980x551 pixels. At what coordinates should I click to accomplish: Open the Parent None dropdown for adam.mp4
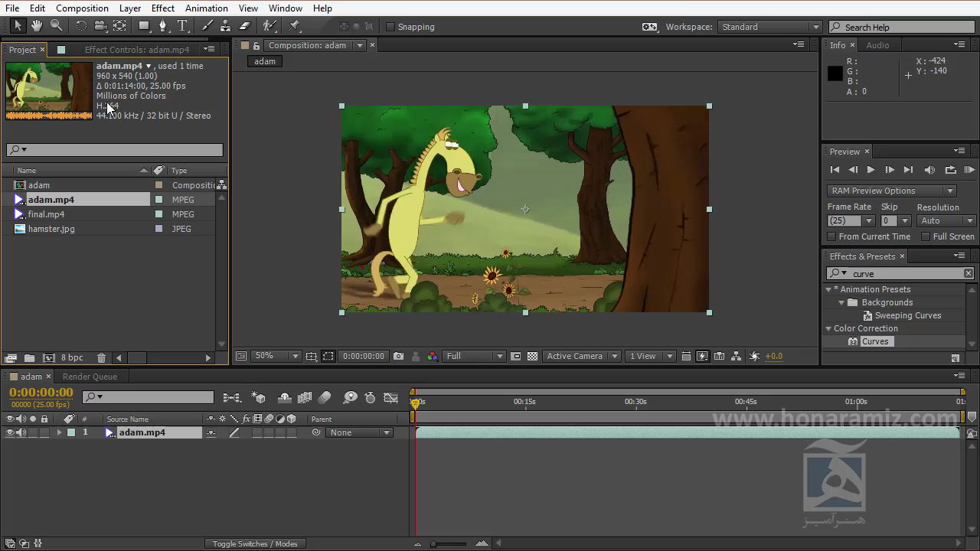point(359,432)
